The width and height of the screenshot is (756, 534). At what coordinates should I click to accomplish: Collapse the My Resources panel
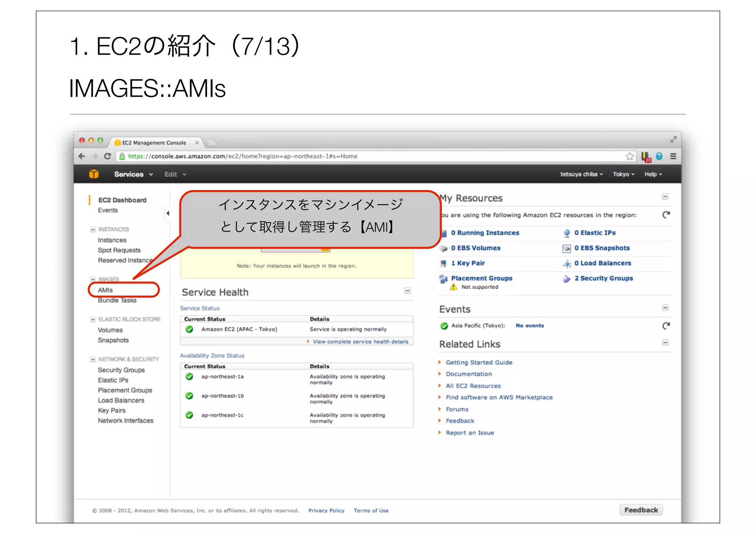pos(665,196)
